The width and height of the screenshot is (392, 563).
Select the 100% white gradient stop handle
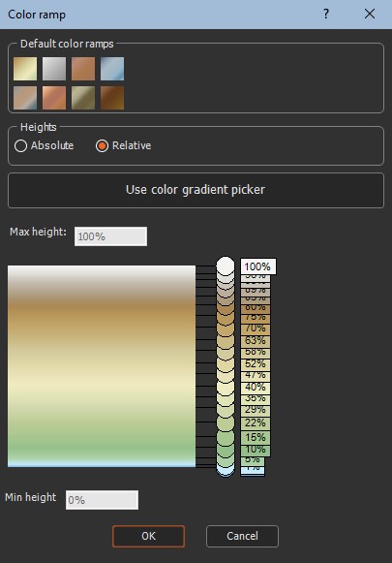click(226, 266)
